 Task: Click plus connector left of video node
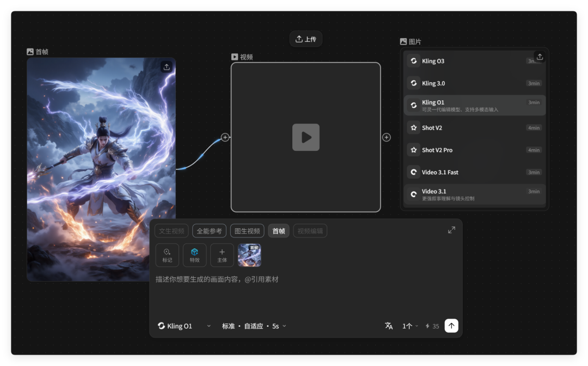pos(225,137)
